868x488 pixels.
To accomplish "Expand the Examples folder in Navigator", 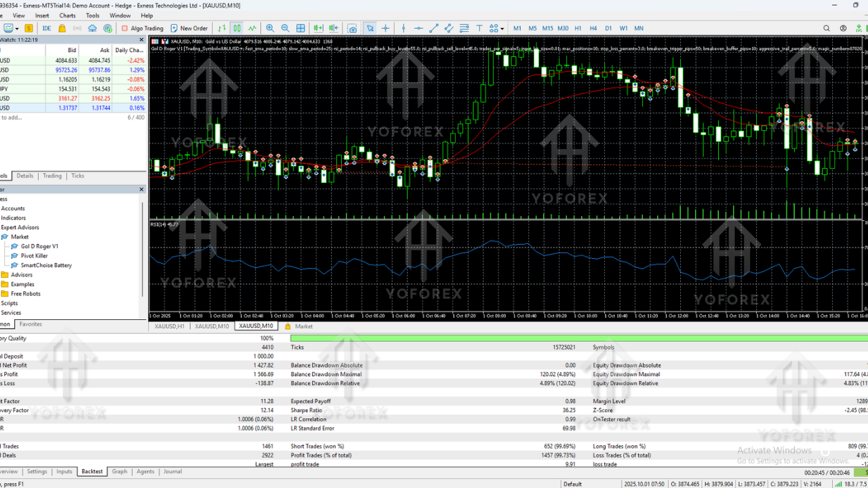I will (x=22, y=284).
